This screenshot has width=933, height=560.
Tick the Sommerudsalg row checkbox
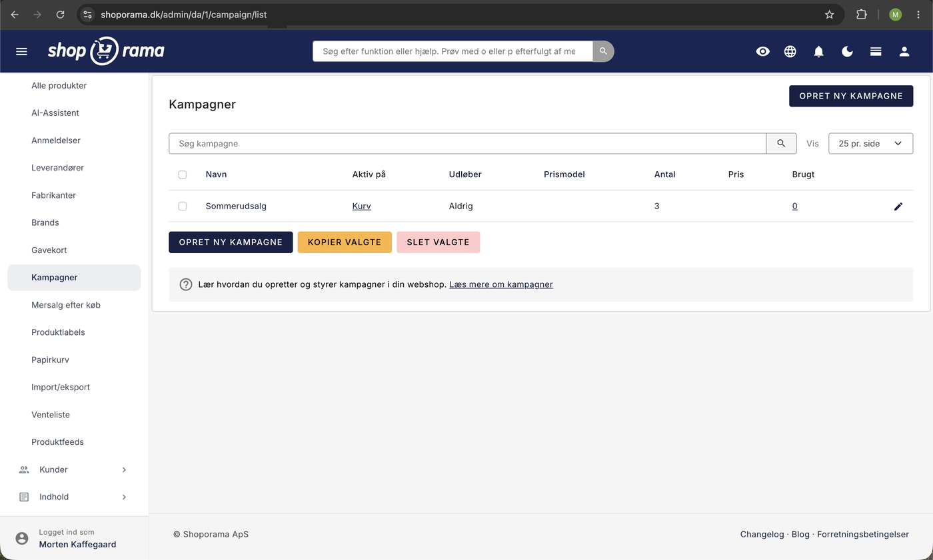tap(183, 206)
